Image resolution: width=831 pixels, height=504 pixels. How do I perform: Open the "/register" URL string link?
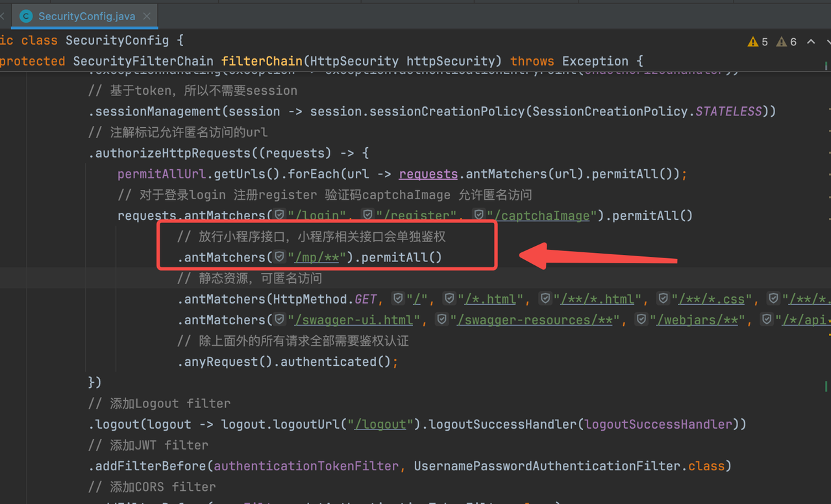click(416, 215)
